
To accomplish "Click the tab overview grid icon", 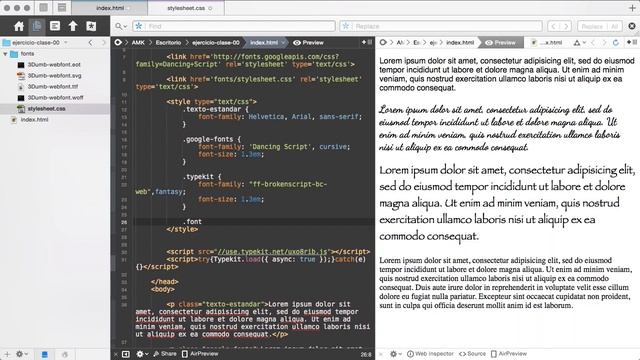I will pyautogui.click(x=44, y=7).
